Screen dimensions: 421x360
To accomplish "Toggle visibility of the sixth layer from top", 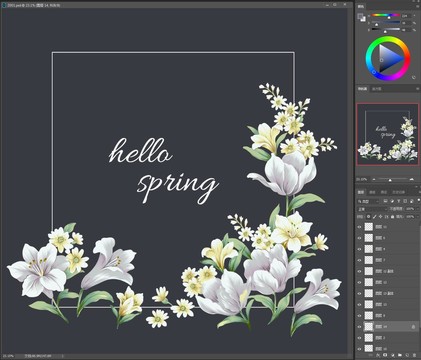I will 359,282.
